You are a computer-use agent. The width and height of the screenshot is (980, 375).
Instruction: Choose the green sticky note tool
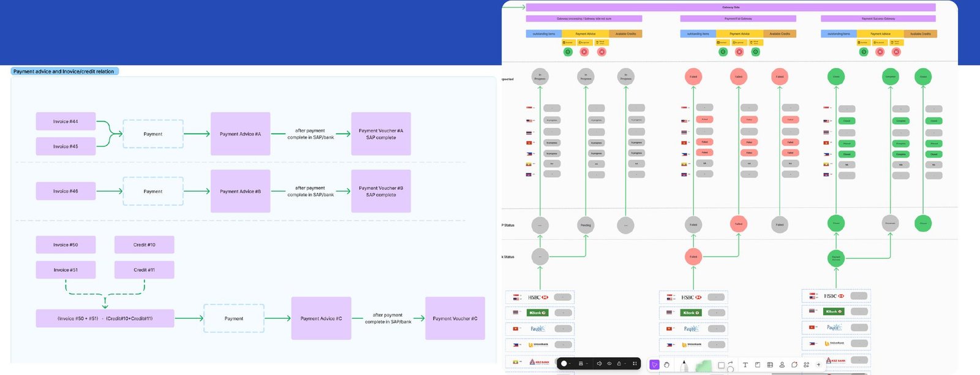click(703, 366)
